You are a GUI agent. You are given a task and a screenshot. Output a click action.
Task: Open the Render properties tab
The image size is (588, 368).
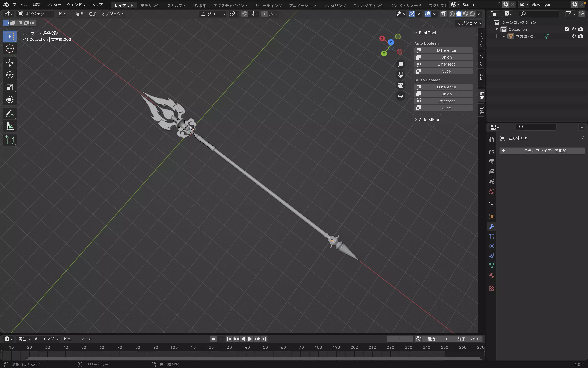492,152
